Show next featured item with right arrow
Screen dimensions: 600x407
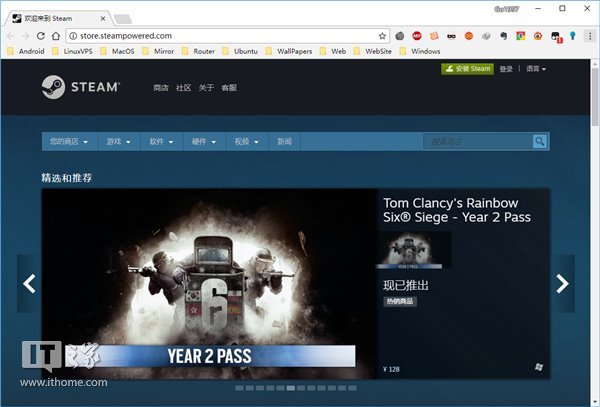pyautogui.click(x=562, y=283)
